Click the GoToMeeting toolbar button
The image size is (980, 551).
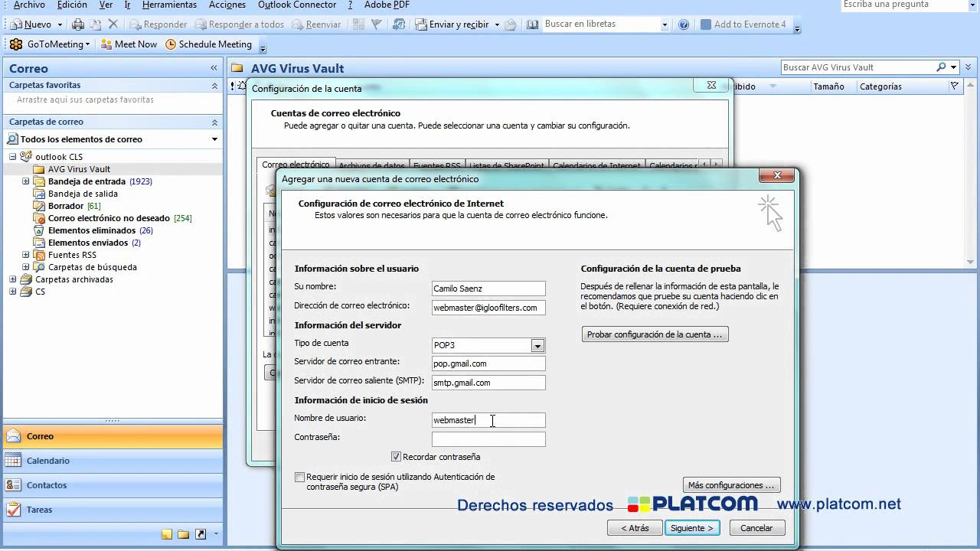point(49,44)
